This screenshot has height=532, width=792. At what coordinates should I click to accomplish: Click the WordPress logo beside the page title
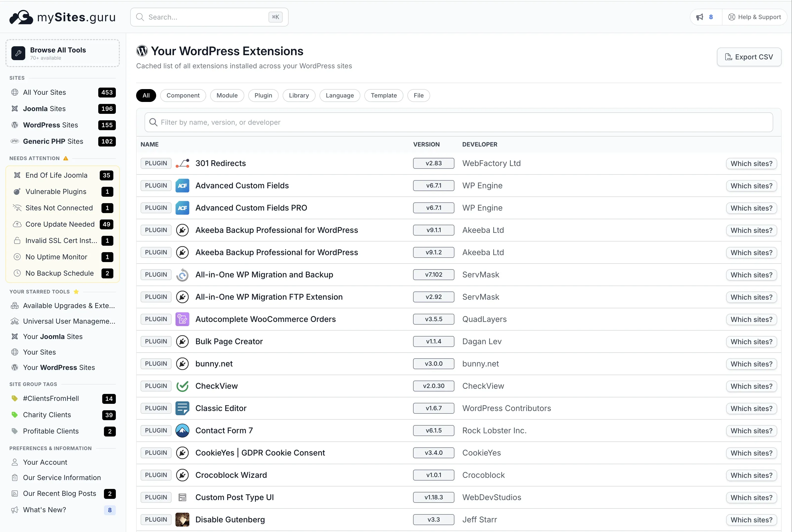click(142, 50)
